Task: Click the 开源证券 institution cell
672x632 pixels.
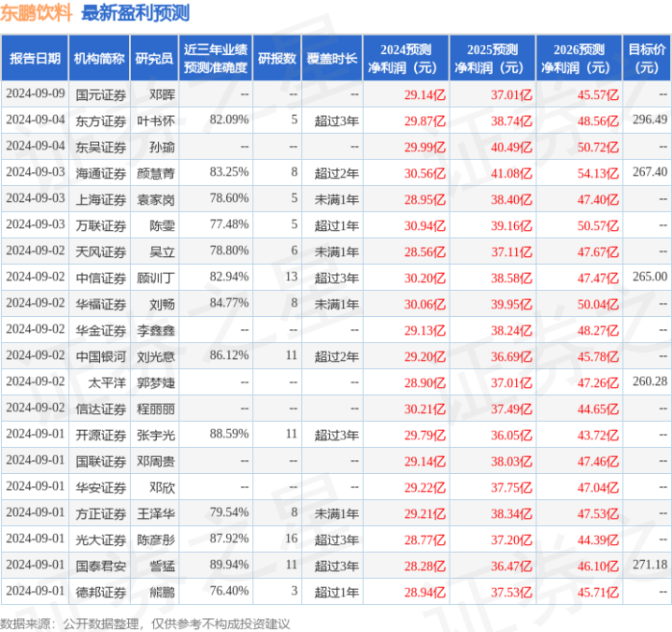Action: [x=101, y=435]
